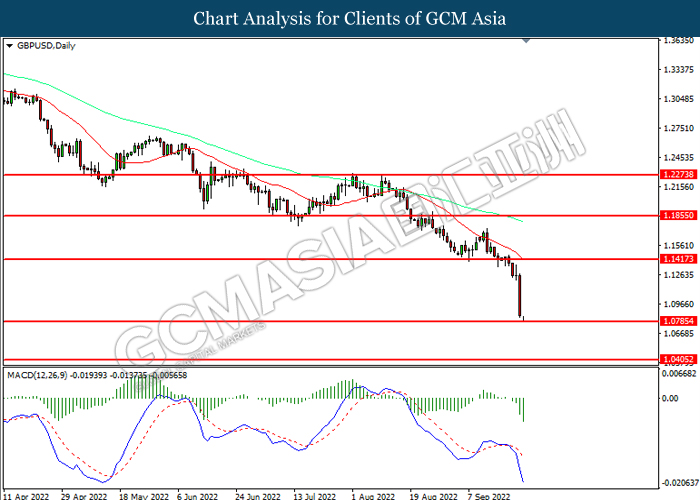
Task: Click the 1.09660 price axis value
Action: [x=679, y=304]
